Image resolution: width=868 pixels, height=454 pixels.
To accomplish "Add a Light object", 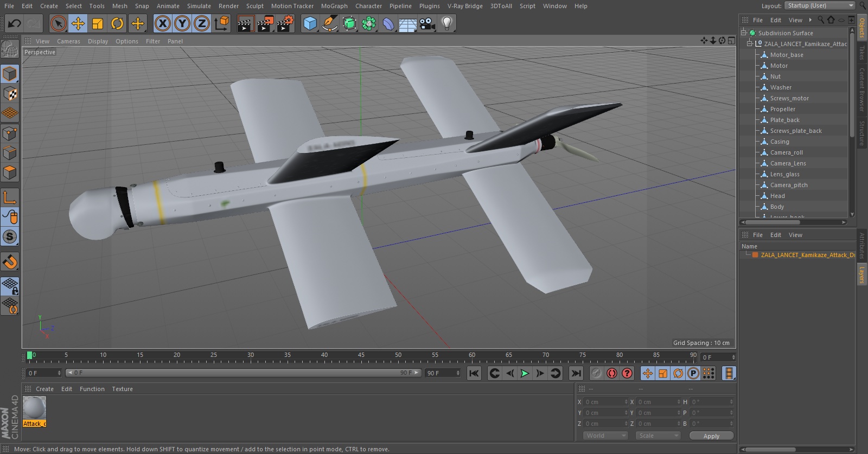I will click(x=447, y=23).
